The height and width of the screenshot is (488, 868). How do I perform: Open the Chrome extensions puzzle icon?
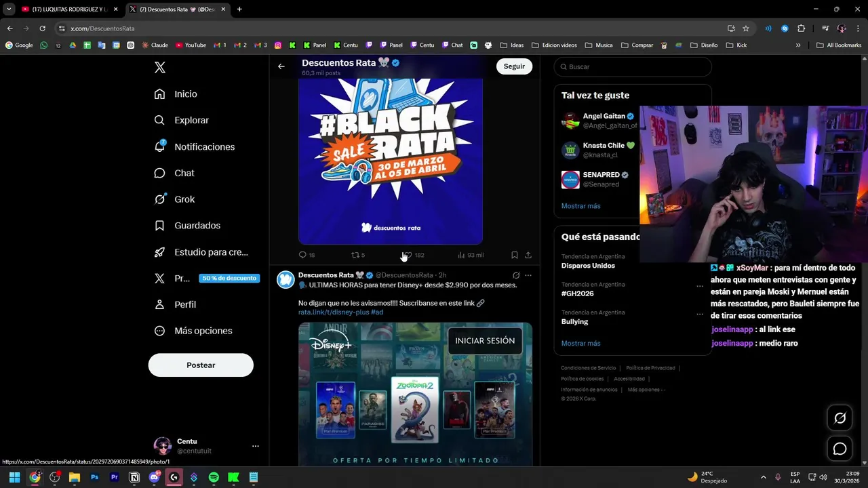pyautogui.click(x=802, y=28)
